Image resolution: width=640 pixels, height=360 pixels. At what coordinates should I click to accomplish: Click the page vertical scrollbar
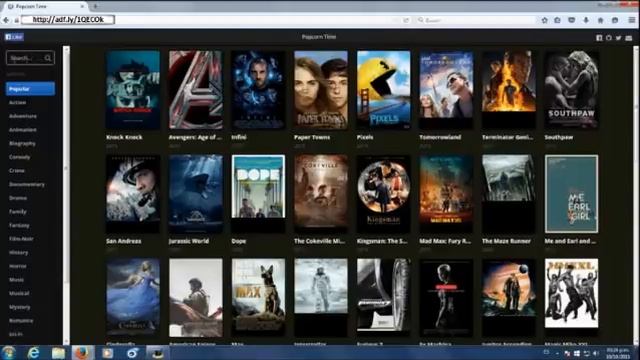636,195
